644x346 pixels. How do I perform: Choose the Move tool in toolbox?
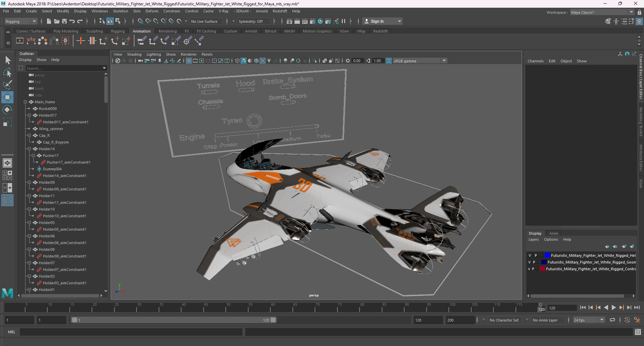(7, 97)
